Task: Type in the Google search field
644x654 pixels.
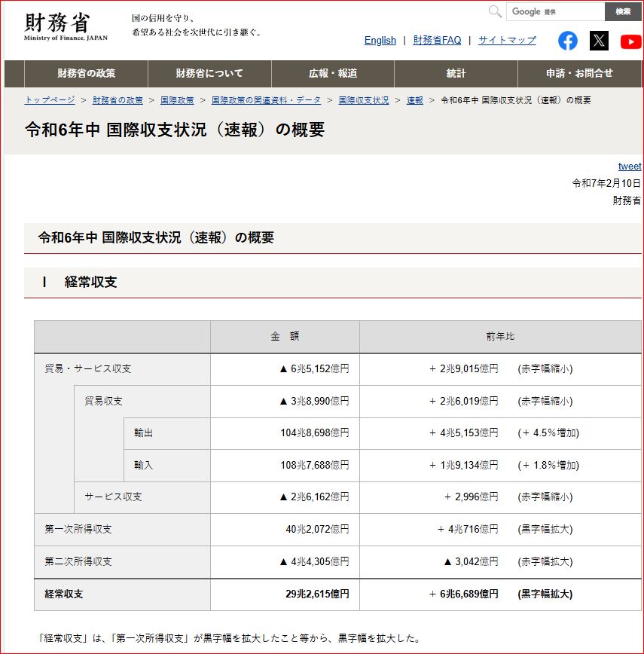Action: [x=554, y=11]
